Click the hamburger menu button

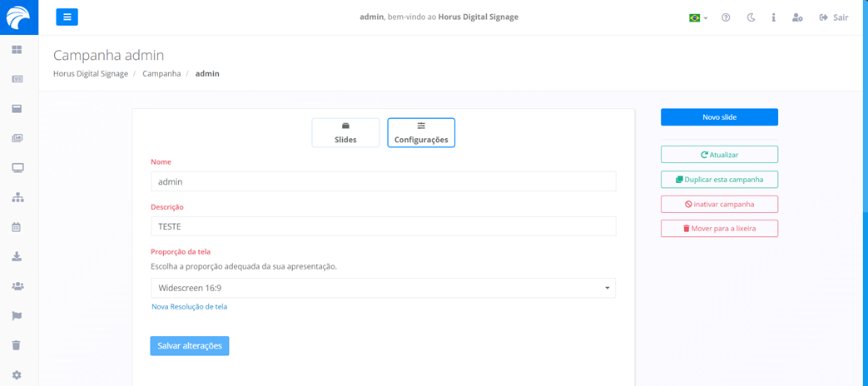pos(67,17)
